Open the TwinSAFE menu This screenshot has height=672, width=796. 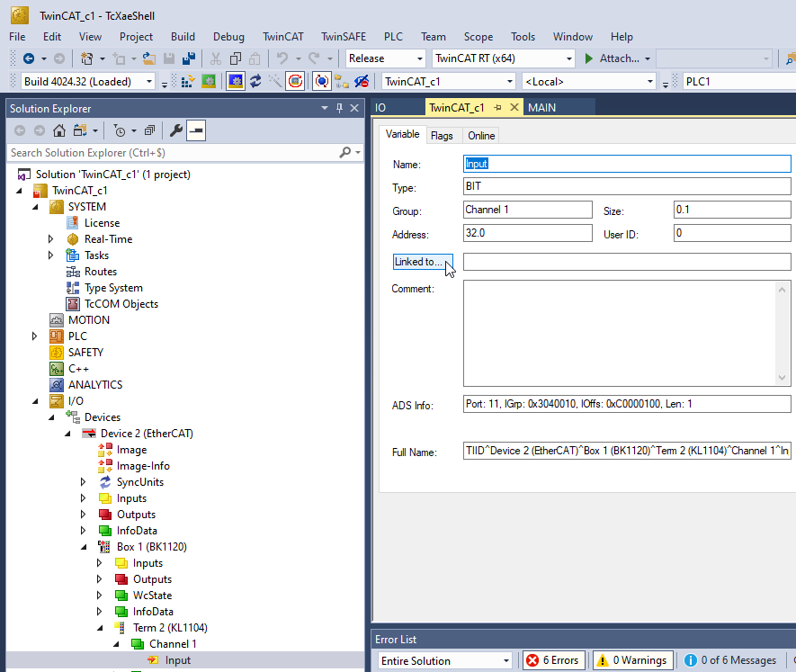point(343,37)
